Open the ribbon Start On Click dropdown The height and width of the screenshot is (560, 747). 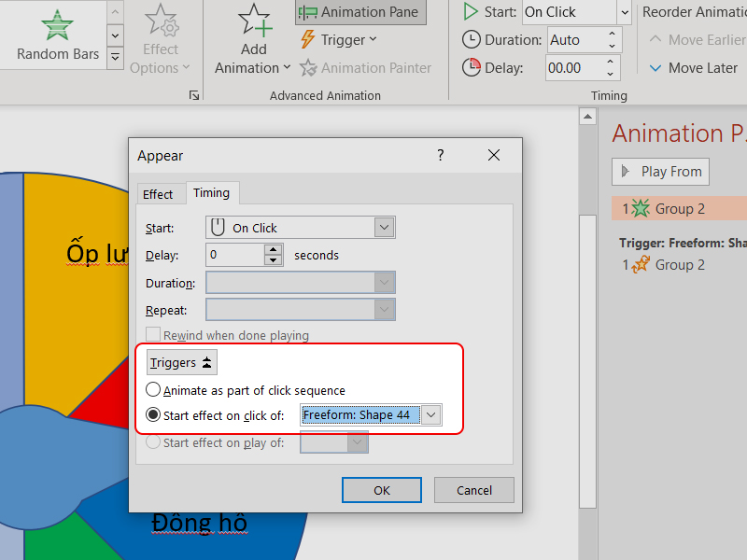[x=624, y=12]
